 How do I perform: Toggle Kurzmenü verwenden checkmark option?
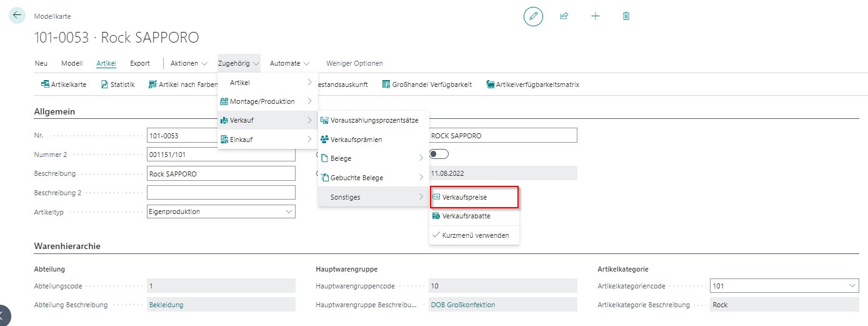pyautogui.click(x=475, y=235)
